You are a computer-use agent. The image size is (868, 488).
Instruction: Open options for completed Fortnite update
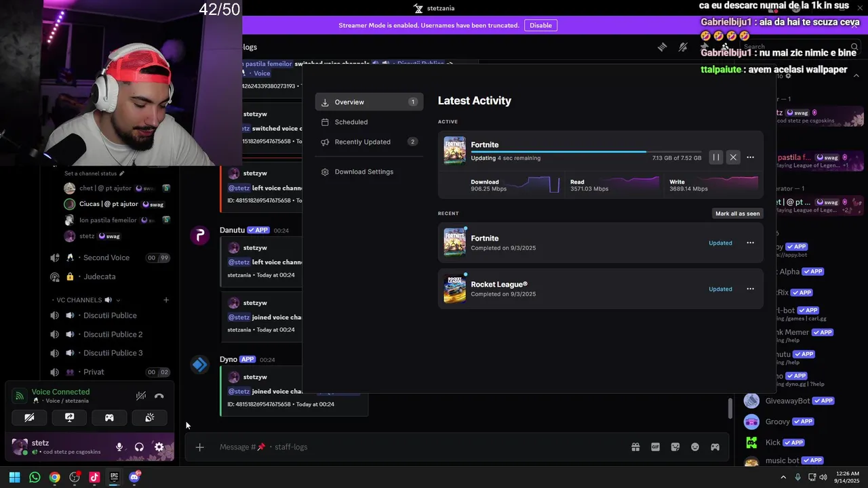tap(750, 243)
